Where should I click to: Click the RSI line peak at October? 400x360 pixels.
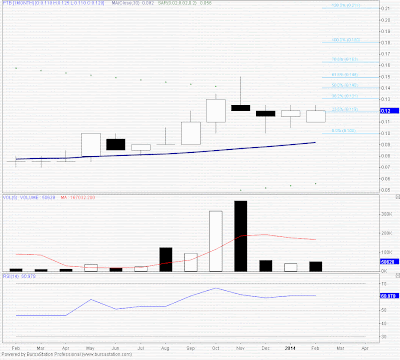point(216,288)
